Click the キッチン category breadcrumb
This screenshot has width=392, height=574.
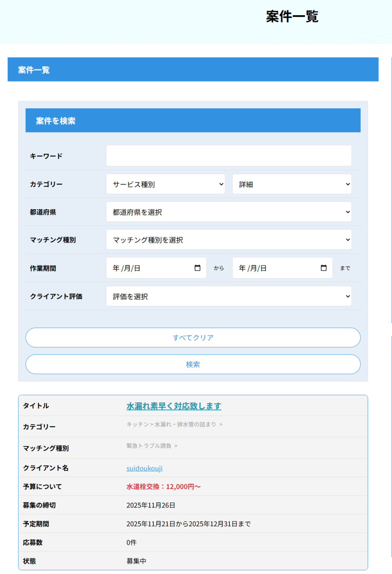pyautogui.click(x=137, y=425)
